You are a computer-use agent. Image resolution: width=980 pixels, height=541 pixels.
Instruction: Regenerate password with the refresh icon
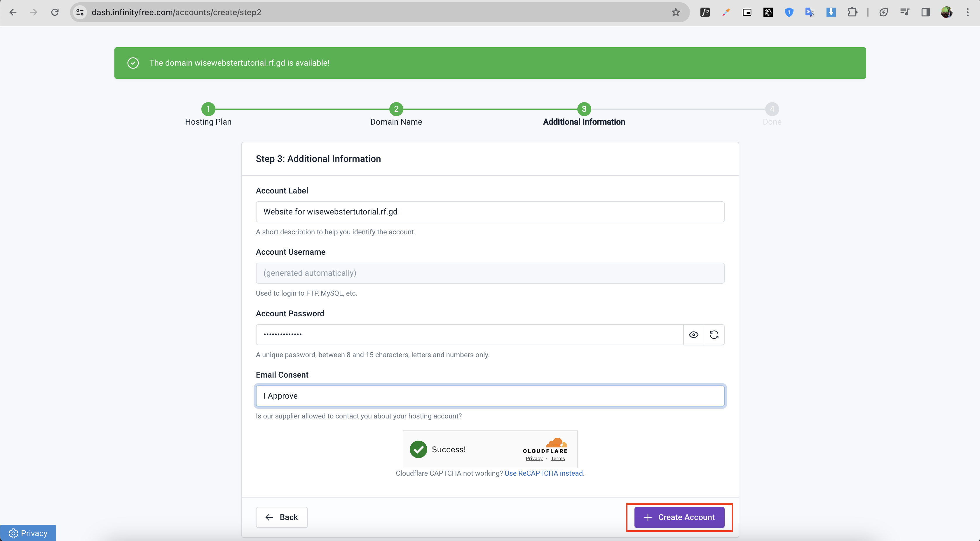click(x=714, y=335)
